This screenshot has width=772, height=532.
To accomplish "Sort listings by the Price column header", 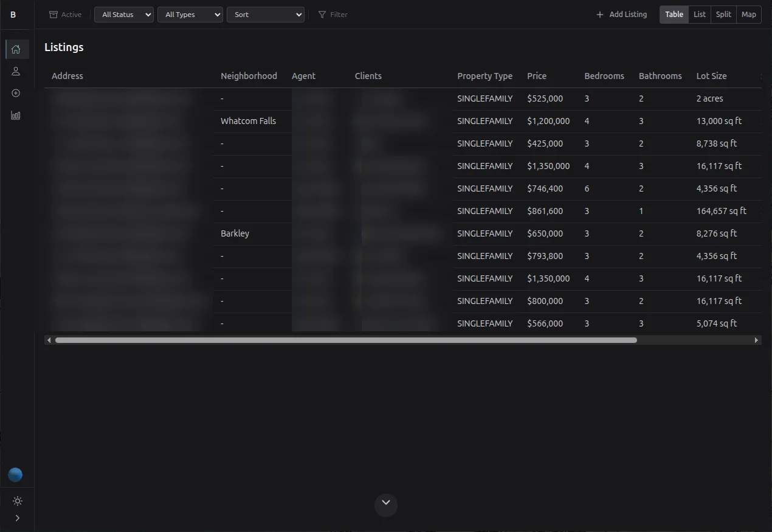I will point(536,75).
